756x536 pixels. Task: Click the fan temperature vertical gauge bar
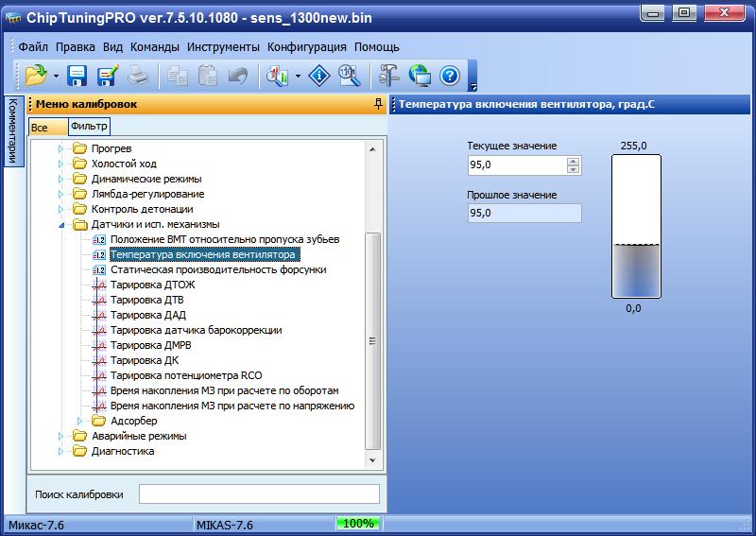pyautogui.click(x=636, y=226)
